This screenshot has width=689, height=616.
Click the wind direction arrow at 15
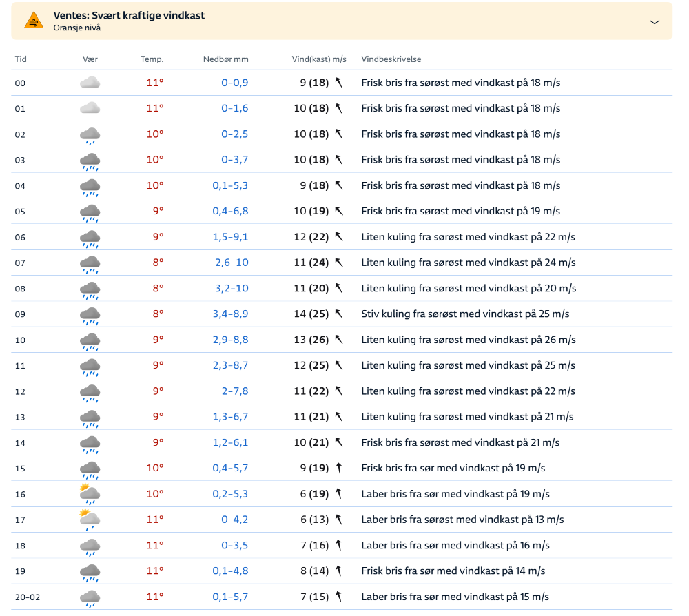coord(338,469)
